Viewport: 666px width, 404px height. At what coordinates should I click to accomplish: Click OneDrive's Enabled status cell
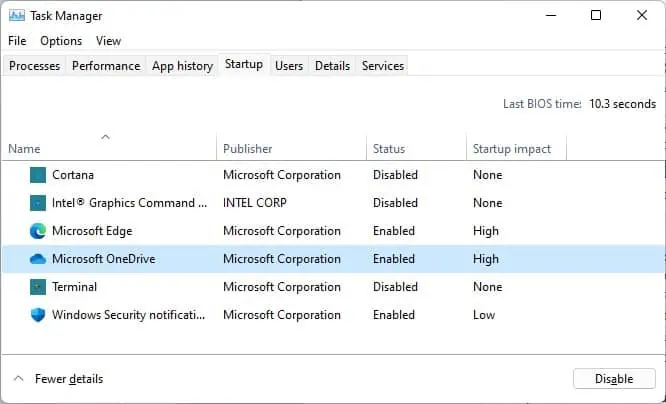coord(394,259)
